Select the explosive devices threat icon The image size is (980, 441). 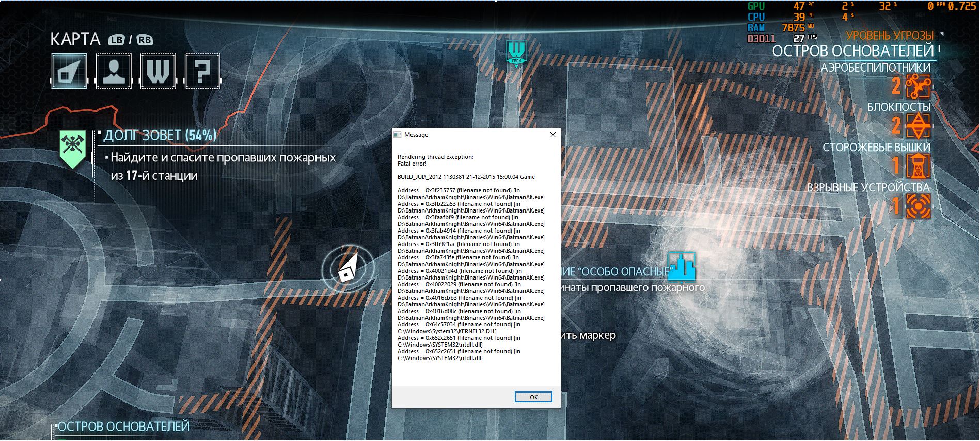tap(918, 206)
